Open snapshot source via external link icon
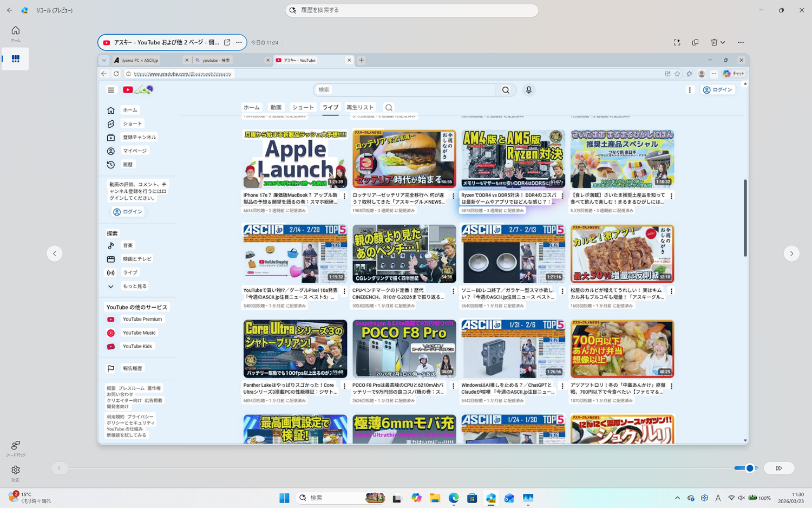Screen dimensions: 812x508 click(x=227, y=42)
